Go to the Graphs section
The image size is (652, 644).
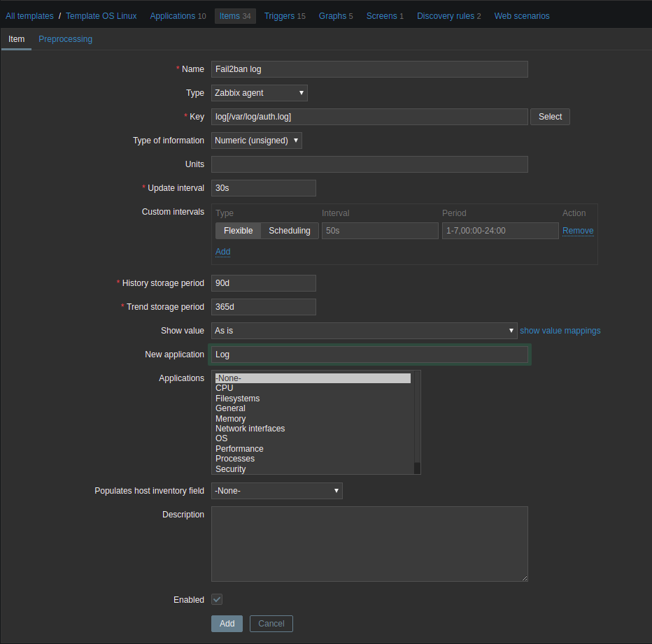(x=335, y=16)
